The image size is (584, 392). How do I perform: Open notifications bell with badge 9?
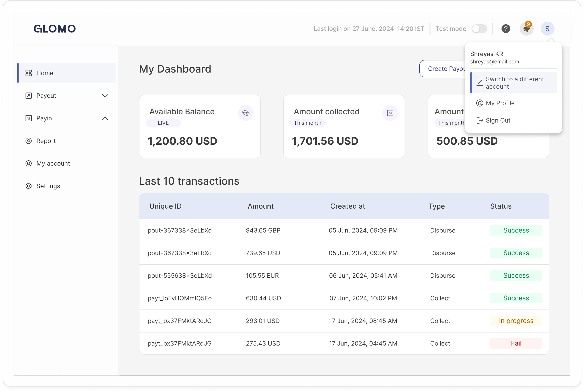pos(526,29)
